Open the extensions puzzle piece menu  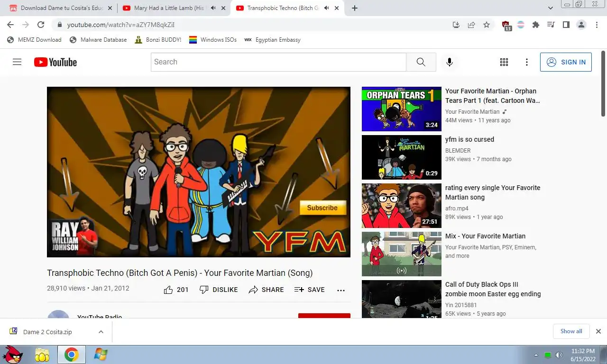coord(536,25)
